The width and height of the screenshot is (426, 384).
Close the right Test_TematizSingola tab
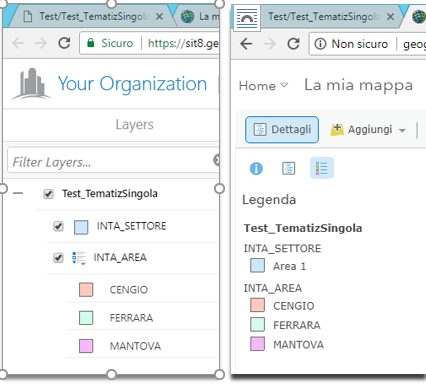pyautogui.click(x=390, y=16)
